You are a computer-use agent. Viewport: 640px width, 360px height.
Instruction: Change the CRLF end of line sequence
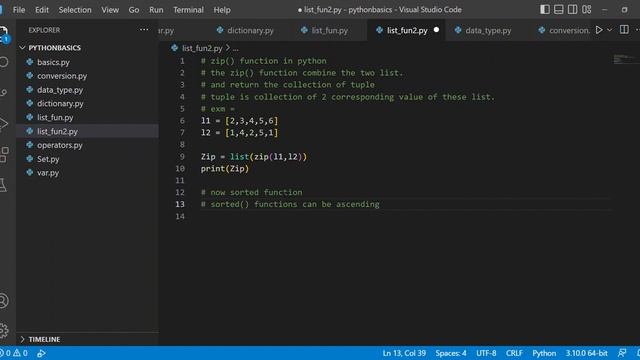click(x=514, y=353)
